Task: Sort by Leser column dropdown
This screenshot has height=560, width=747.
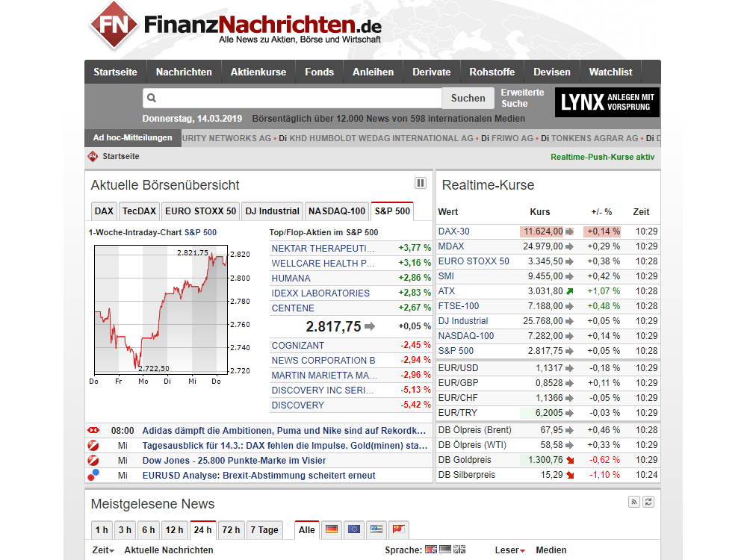Action: pyautogui.click(x=510, y=550)
